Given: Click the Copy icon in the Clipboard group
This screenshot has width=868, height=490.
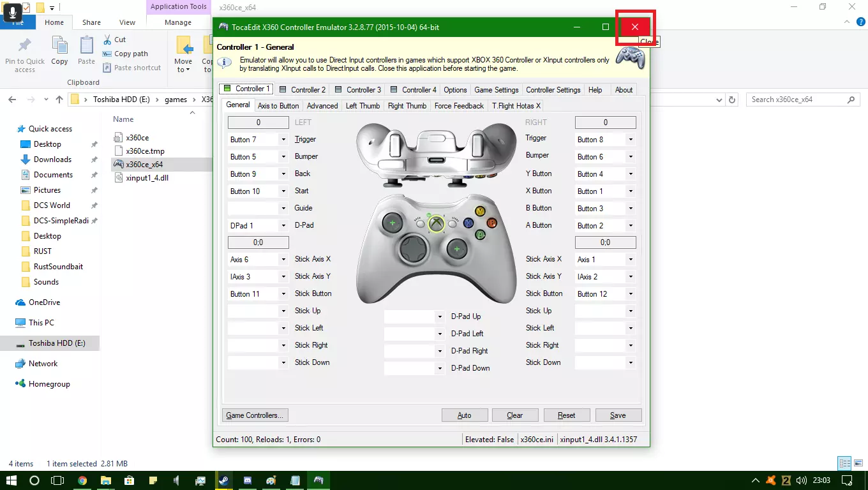Looking at the screenshot, I should click(59, 50).
